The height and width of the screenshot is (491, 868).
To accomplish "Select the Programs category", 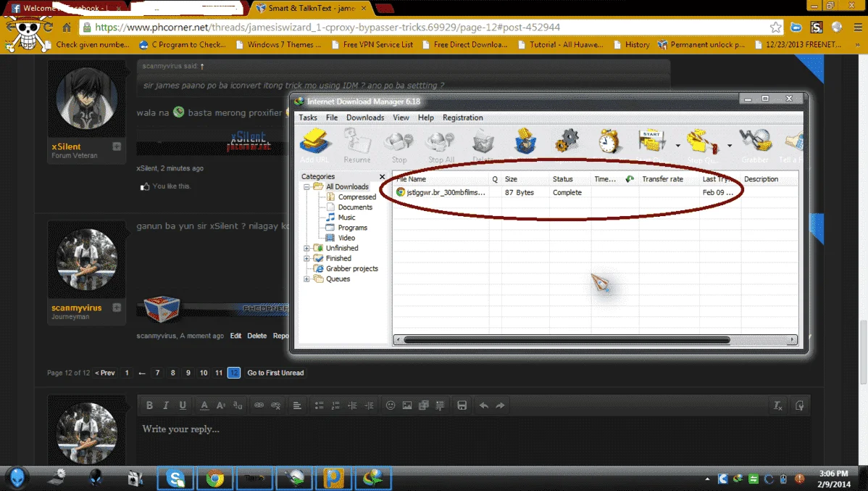I will click(352, 228).
